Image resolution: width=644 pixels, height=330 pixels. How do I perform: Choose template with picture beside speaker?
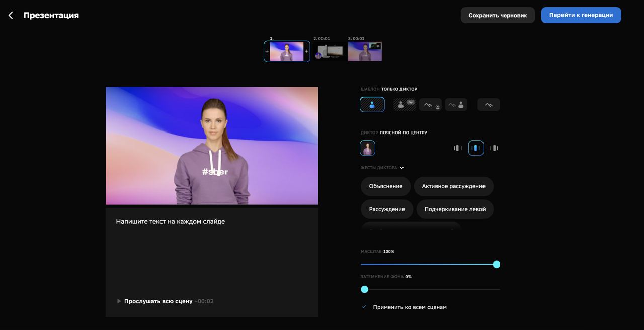coord(456,104)
